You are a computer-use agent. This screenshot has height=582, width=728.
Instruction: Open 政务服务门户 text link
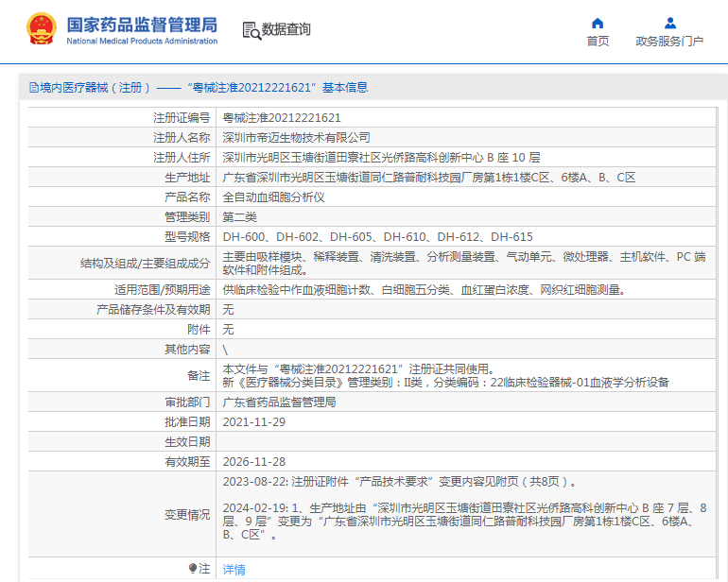click(669, 42)
